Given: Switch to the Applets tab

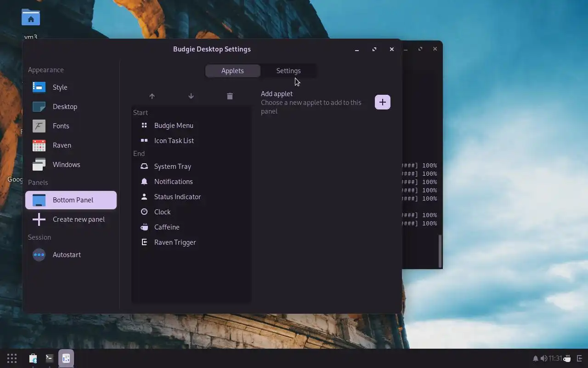Looking at the screenshot, I should [x=232, y=71].
